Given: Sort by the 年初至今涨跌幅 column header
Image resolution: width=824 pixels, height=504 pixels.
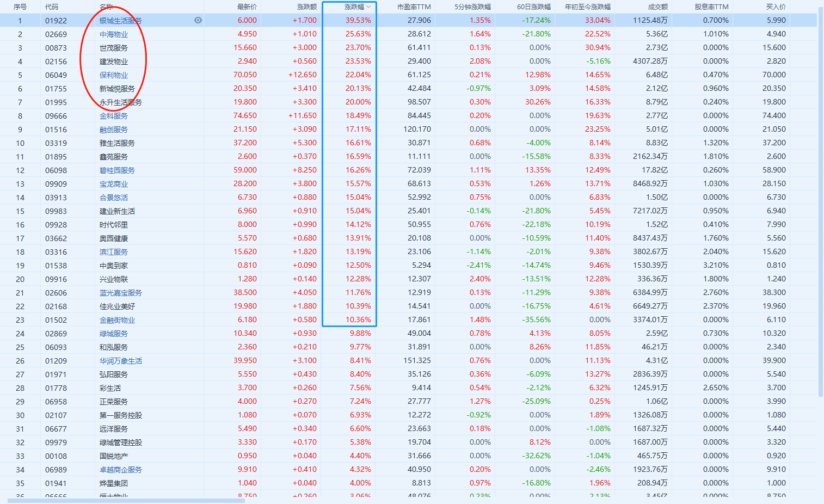Looking at the screenshot, I should [x=588, y=7].
